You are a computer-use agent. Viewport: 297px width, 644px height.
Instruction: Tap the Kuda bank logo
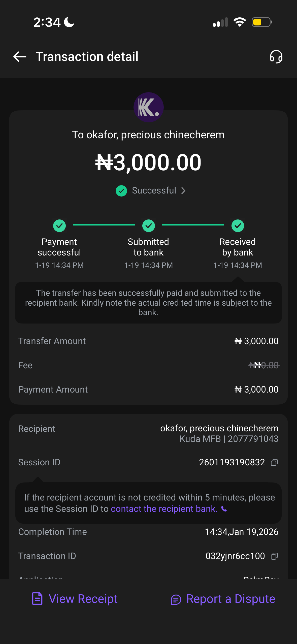[149, 107]
